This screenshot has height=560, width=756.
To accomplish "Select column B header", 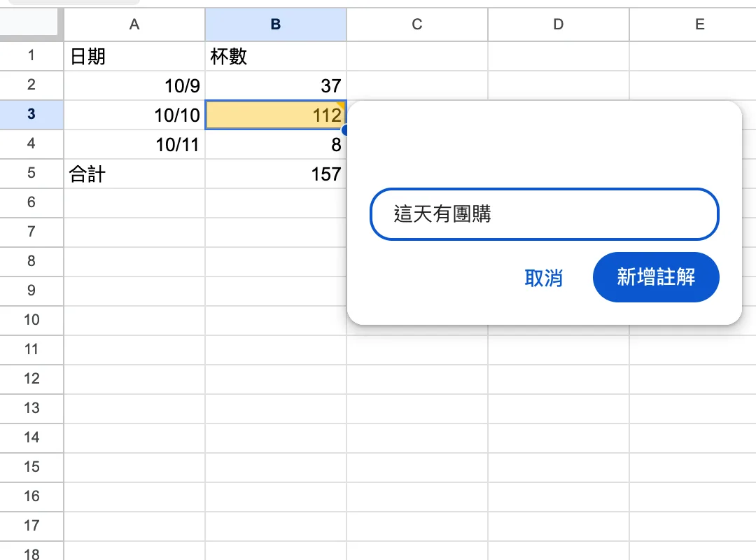I will 276,24.
